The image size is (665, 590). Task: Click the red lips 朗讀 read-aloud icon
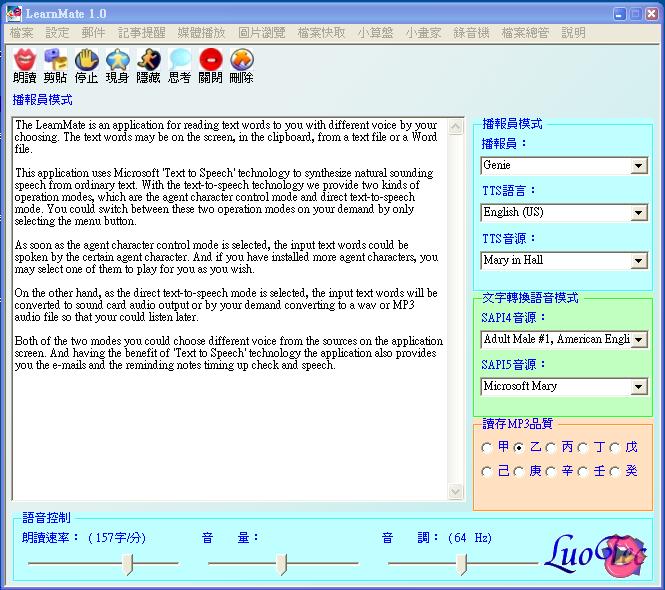coord(25,59)
